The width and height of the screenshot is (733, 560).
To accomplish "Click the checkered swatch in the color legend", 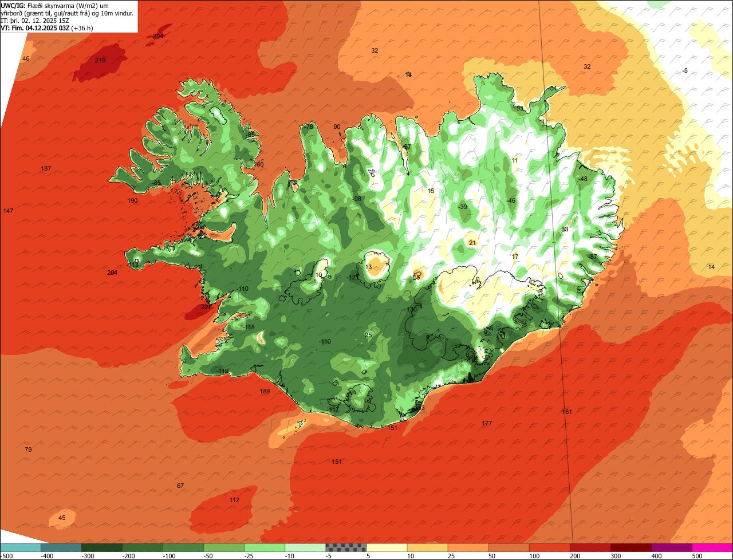I will [x=346, y=547].
